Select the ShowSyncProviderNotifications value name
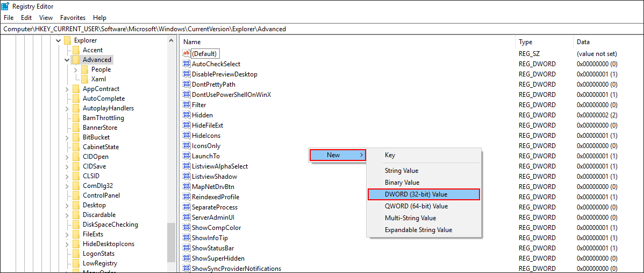 tap(237, 269)
